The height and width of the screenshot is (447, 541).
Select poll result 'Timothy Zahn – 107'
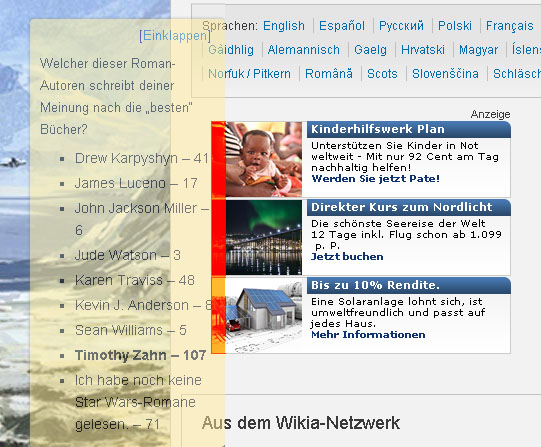tap(140, 355)
